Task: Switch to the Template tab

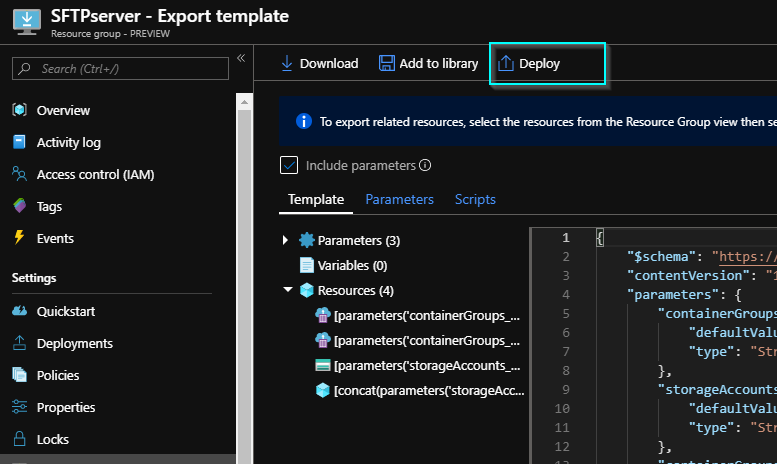Action: click(316, 199)
